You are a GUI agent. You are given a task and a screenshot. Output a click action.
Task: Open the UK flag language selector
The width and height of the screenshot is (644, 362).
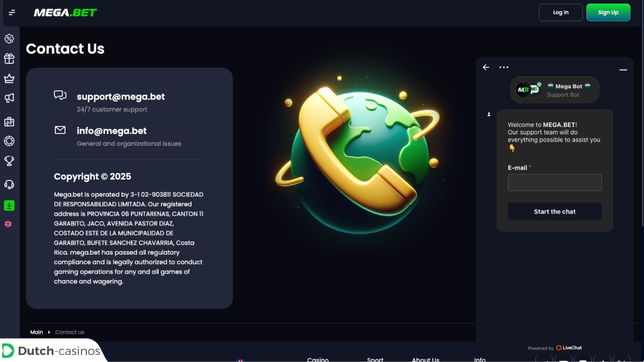pos(8,224)
